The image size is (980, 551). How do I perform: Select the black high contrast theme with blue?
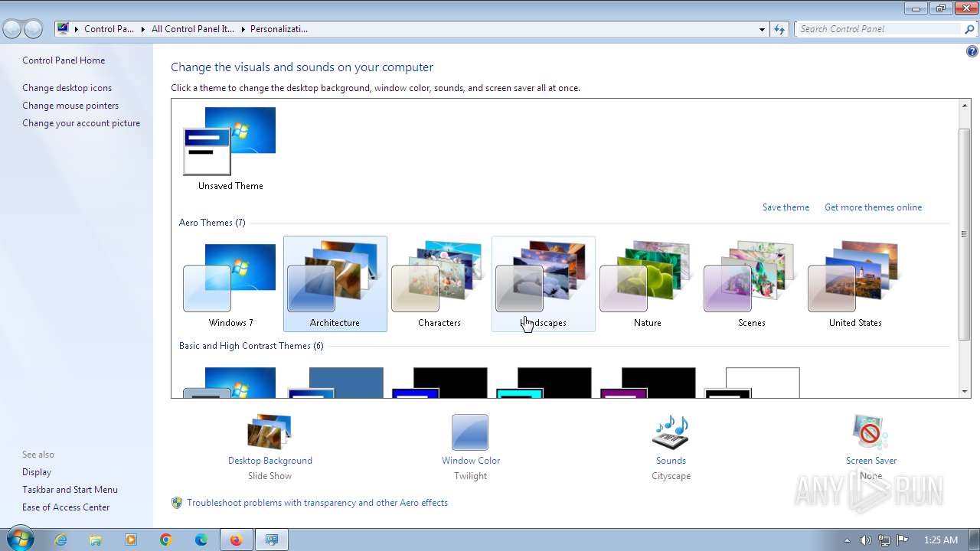coord(439,383)
